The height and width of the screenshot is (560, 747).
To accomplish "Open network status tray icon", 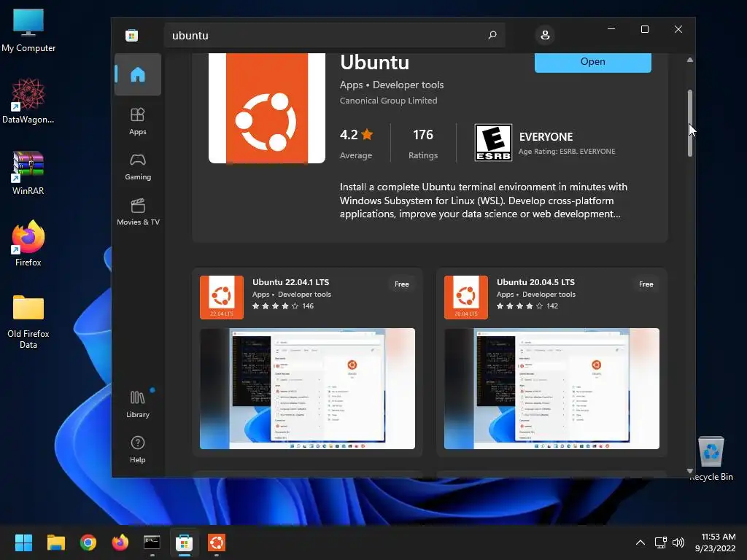I will [660, 542].
